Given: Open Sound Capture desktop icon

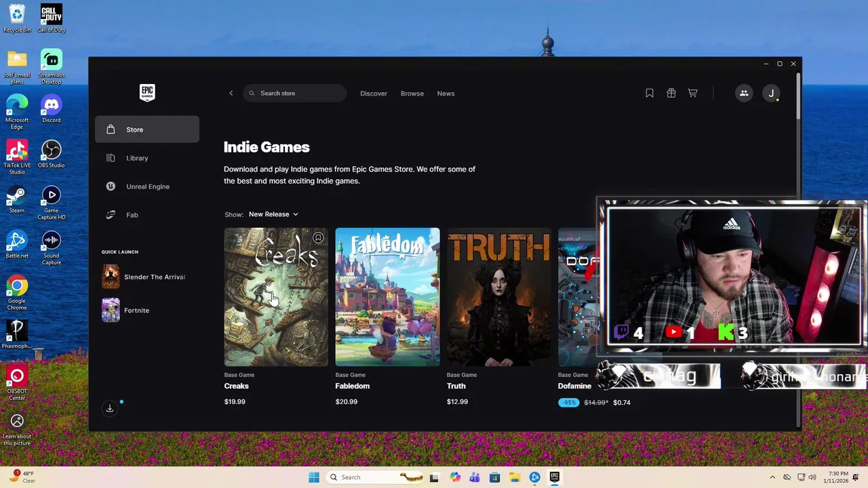Looking at the screenshot, I should click(x=52, y=248).
